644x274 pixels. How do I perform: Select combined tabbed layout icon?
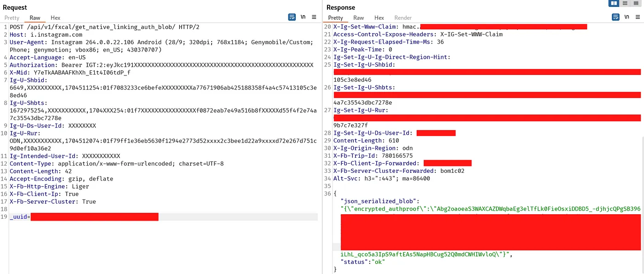(637, 3)
